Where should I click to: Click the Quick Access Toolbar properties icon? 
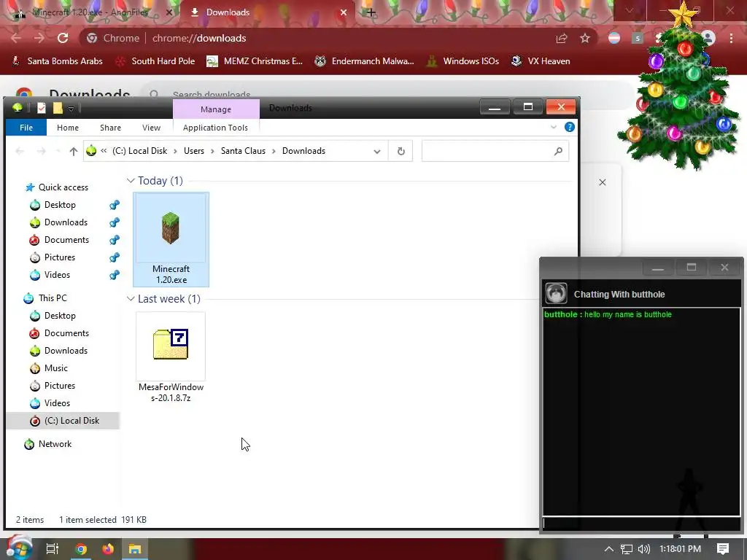pos(42,108)
